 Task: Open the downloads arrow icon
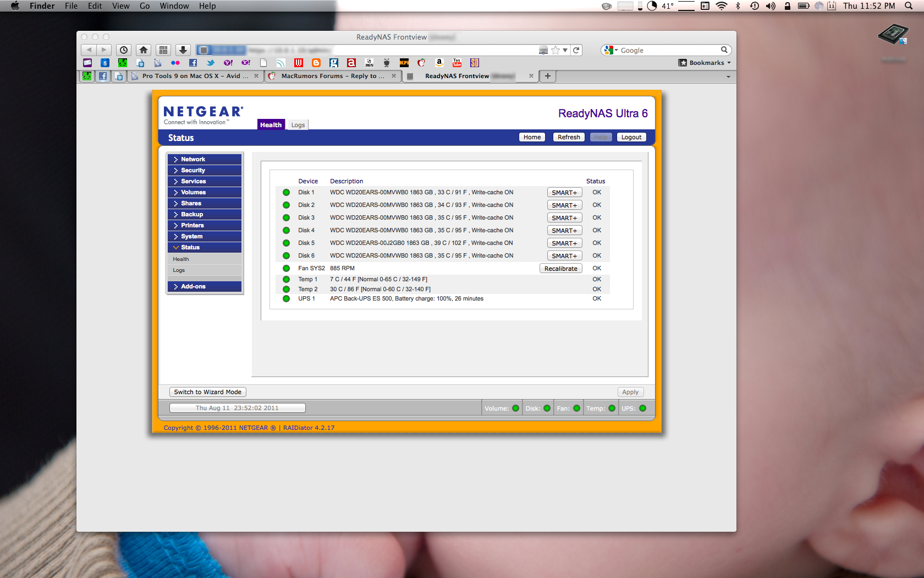click(x=183, y=50)
